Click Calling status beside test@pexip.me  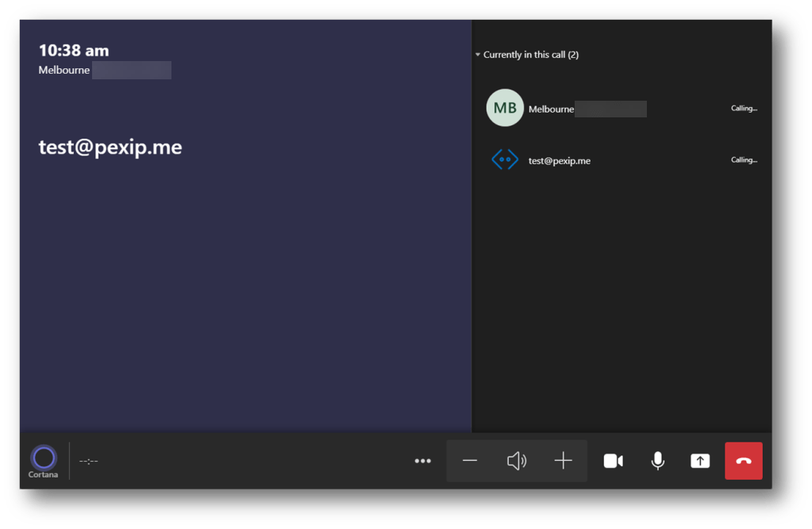pyautogui.click(x=744, y=160)
